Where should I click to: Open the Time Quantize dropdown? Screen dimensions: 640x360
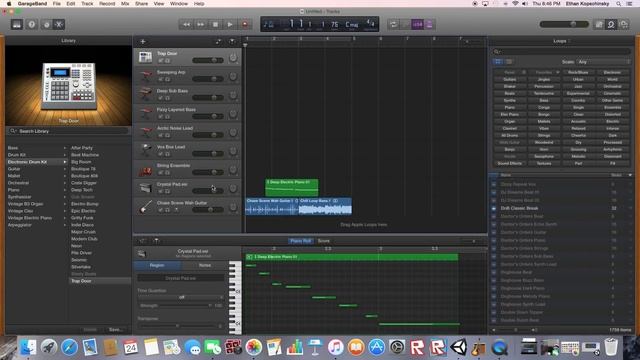181,297
